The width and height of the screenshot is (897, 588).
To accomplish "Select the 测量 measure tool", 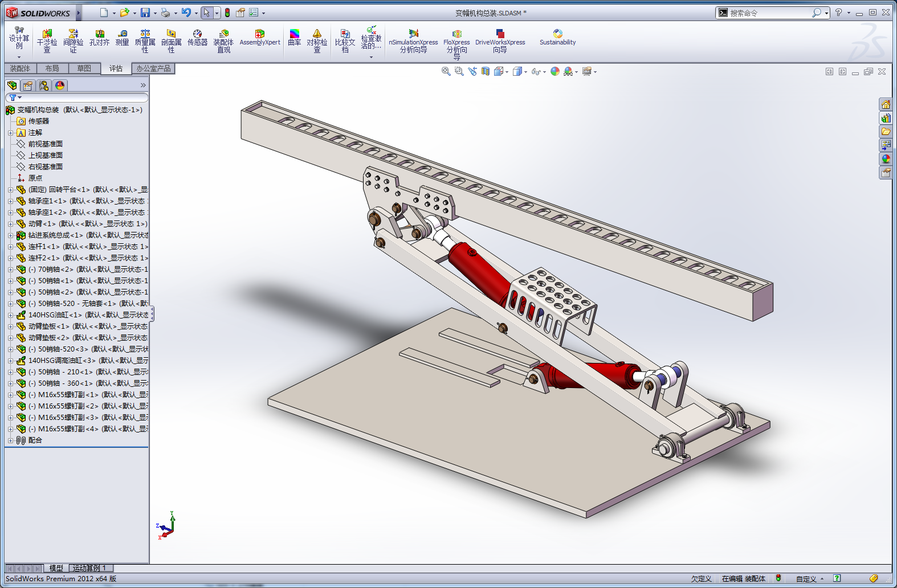I will point(122,38).
